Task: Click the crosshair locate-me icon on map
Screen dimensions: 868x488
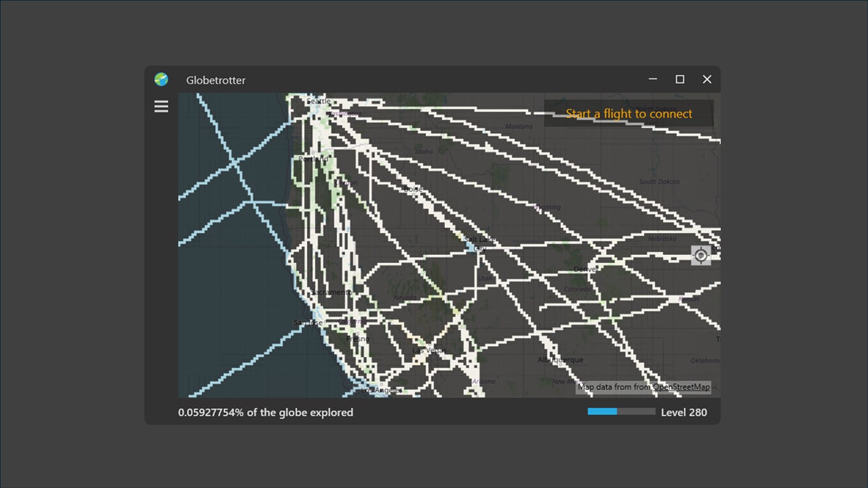Action: tap(700, 255)
